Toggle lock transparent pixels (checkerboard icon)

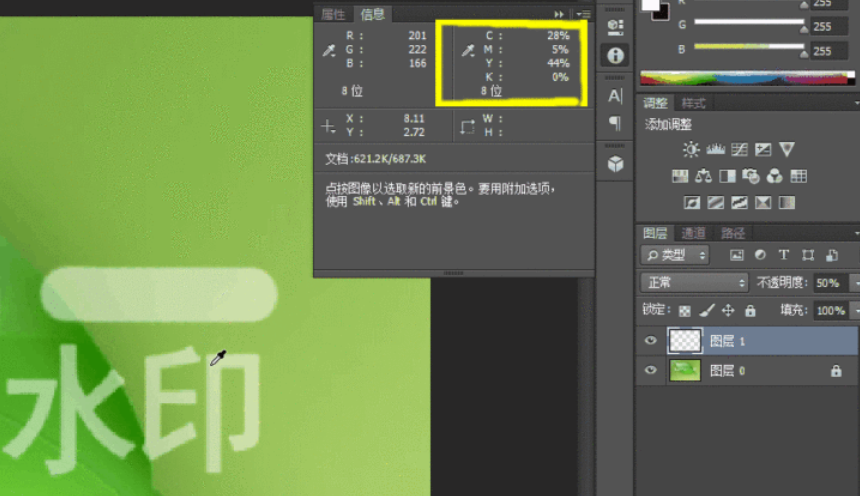point(684,311)
